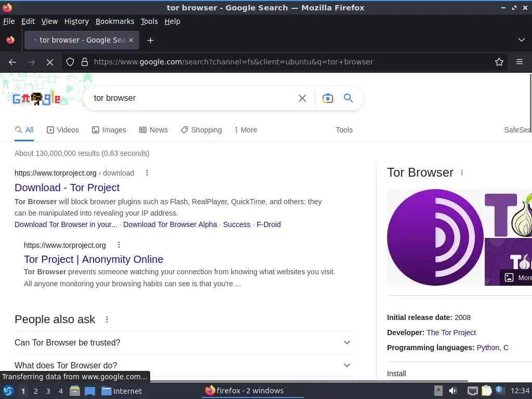
Task: Adjust volume via speaker tray icon
Action: (x=453, y=391)
